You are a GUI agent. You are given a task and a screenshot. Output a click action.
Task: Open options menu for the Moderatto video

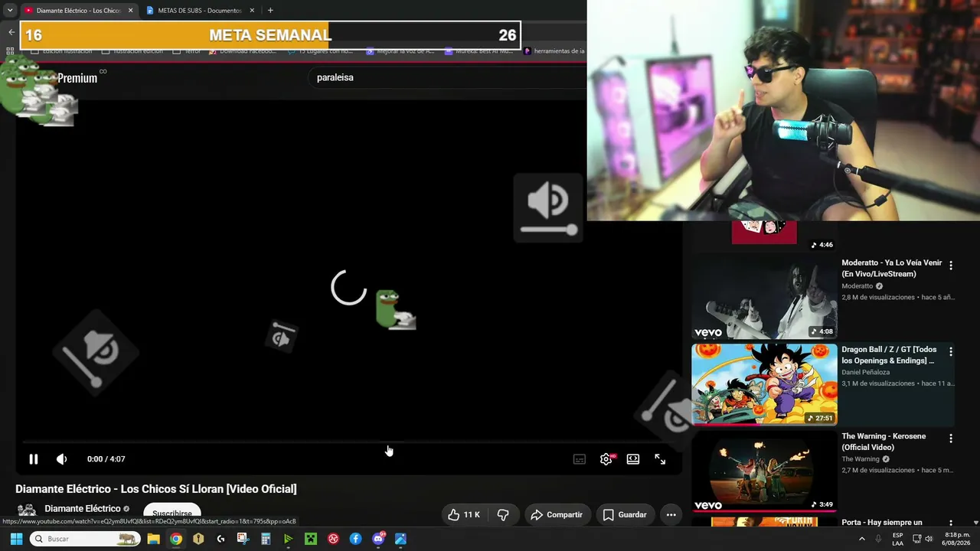pos(951,266)
